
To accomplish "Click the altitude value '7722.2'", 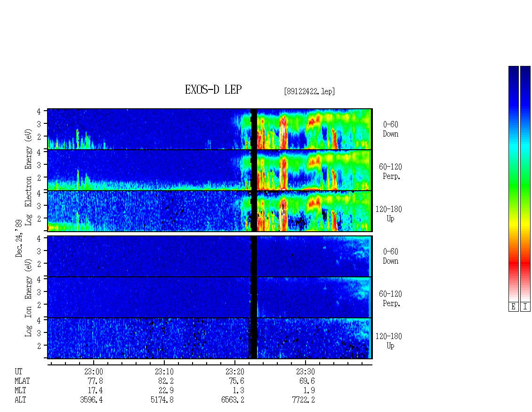I will click(303, 400).
